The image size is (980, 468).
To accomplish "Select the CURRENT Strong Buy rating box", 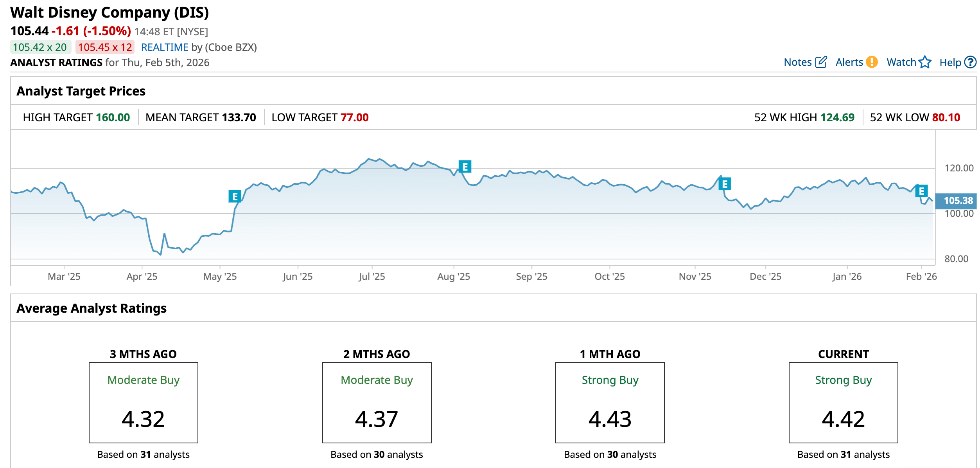I will pos(843,403).
